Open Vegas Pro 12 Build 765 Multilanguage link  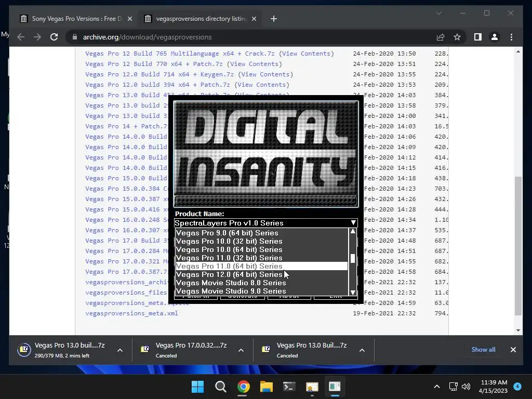point(180,54)
